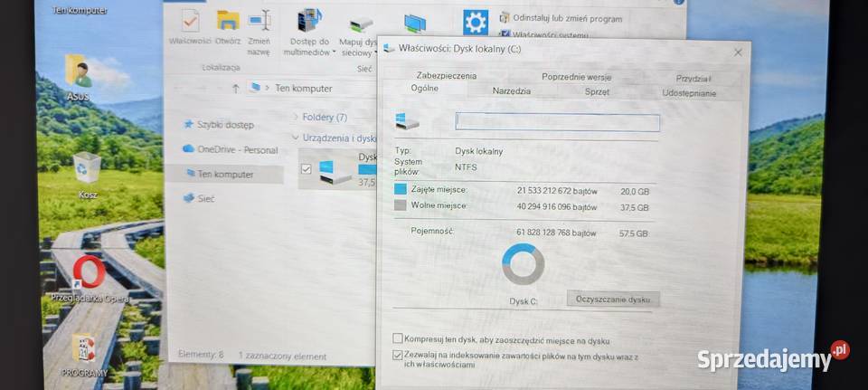Image resolution: width=868 pixels, height=390 pixels.
Task: Click Otwórz folder icon in ribbon
Action: tap(228, 21)
